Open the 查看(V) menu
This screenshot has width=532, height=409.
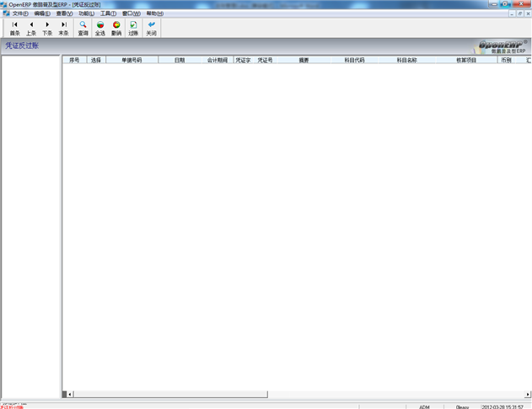(64, 13)
